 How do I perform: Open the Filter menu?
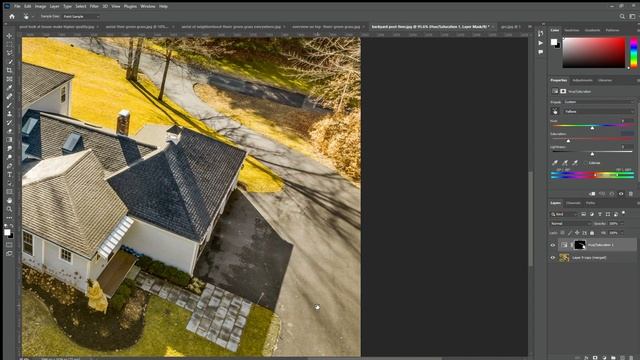point(94,7)
